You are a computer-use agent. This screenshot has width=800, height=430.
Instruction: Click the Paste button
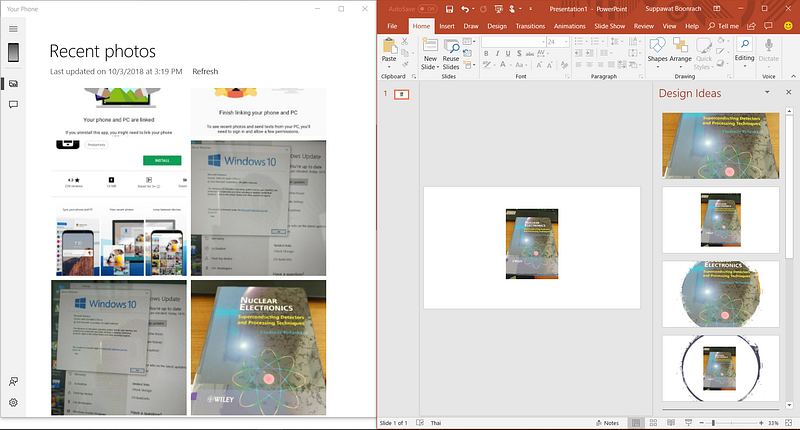pos(389,50)
